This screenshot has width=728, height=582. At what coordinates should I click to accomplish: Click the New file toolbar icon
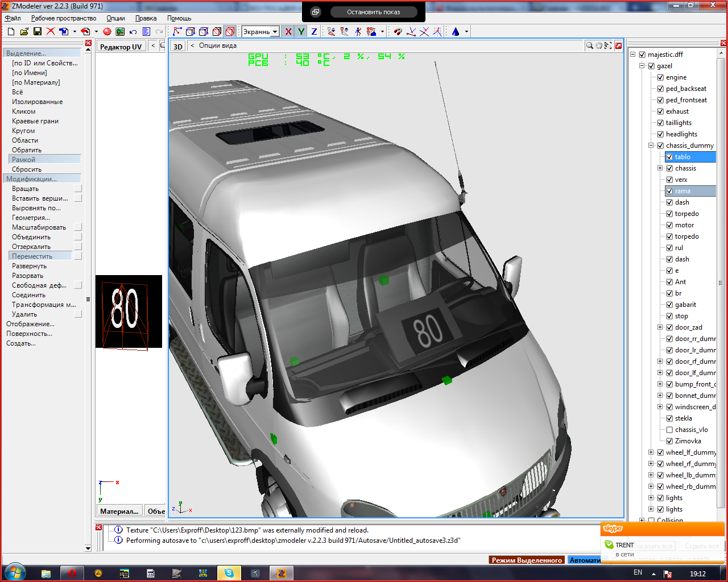11,32
